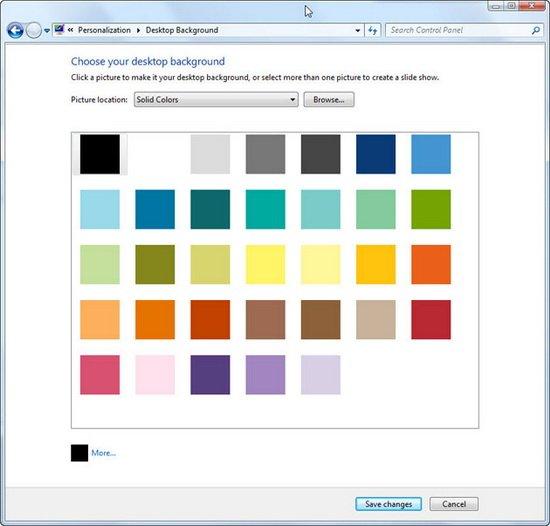Select the dark purple color swatch

[x=210, y=375]
